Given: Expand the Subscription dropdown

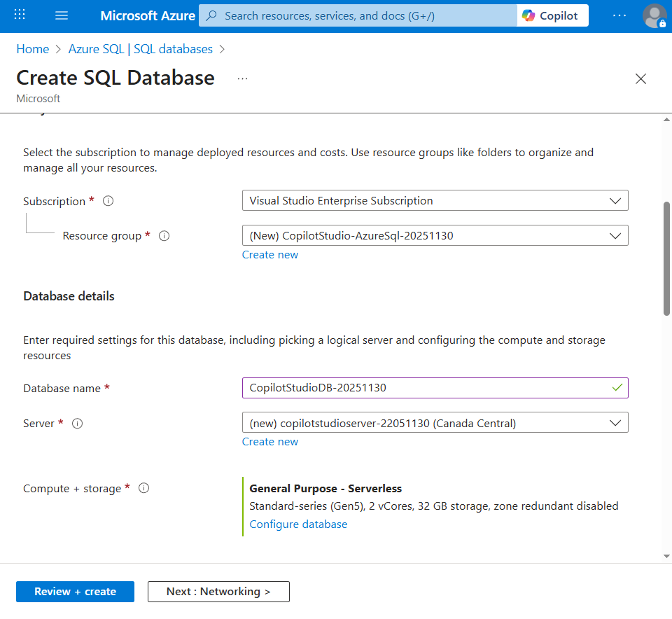Looking at the screenshot, I should pyautogui.click(x=435, y=200).
